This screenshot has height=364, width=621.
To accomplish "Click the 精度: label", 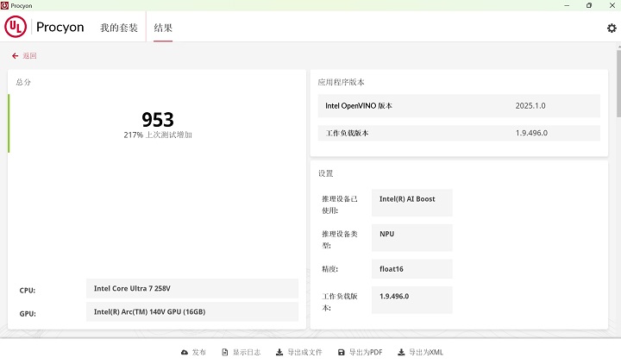I will click(x=329, y=269).
